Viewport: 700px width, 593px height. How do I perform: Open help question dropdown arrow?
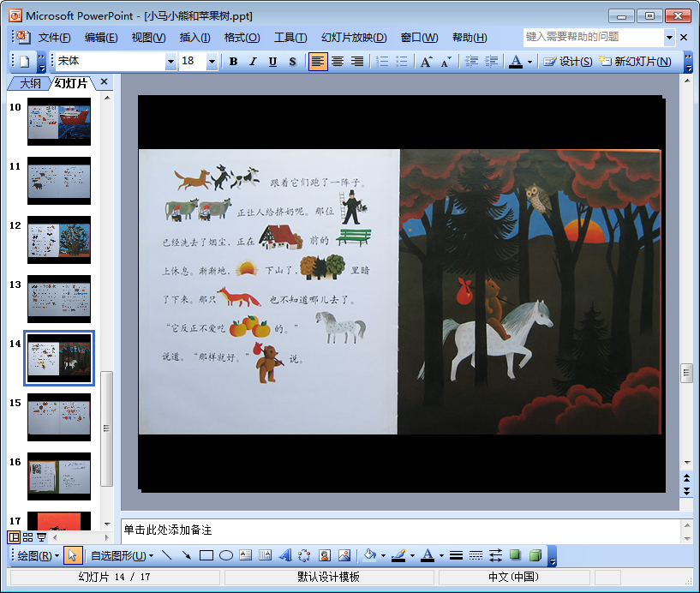(669, 38)
